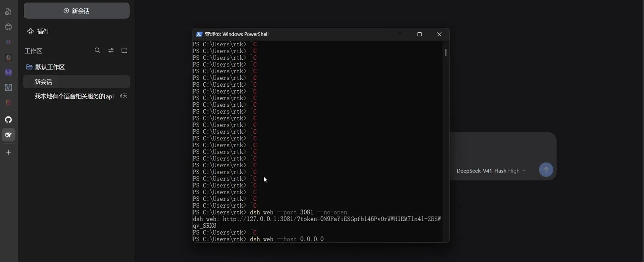Viewport: 644px width, 262px height.
Task: Open the 插件 plugins entry
Action: [x=38, y=31]
